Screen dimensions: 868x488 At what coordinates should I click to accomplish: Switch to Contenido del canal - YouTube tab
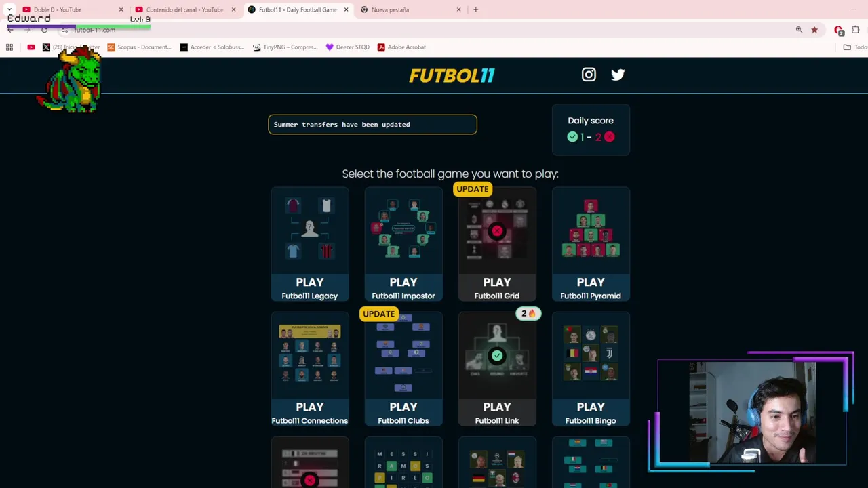coord(184,9)
